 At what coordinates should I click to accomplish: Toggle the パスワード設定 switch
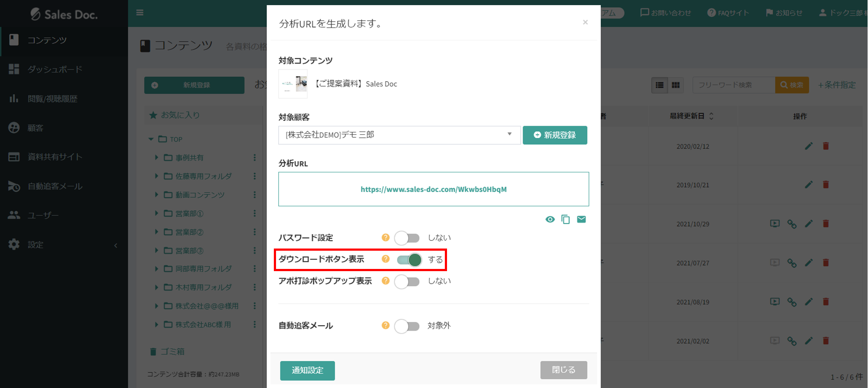(407, 238)
